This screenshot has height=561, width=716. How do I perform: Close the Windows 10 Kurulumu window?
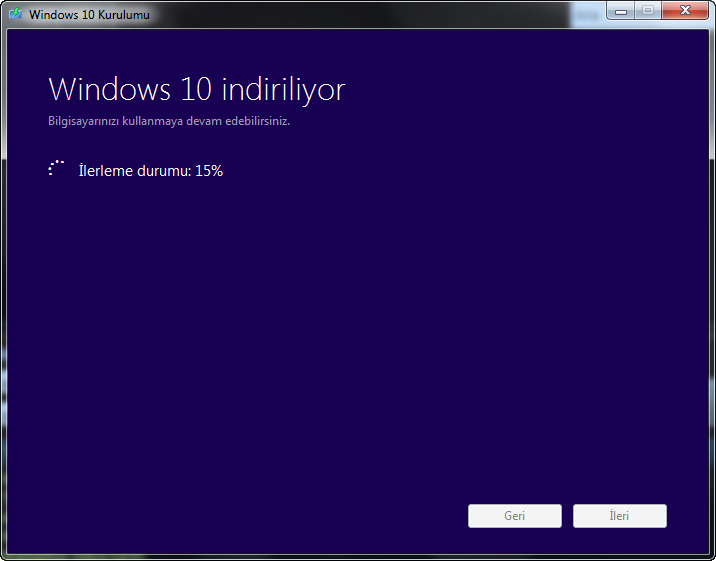tap(685, 11)
